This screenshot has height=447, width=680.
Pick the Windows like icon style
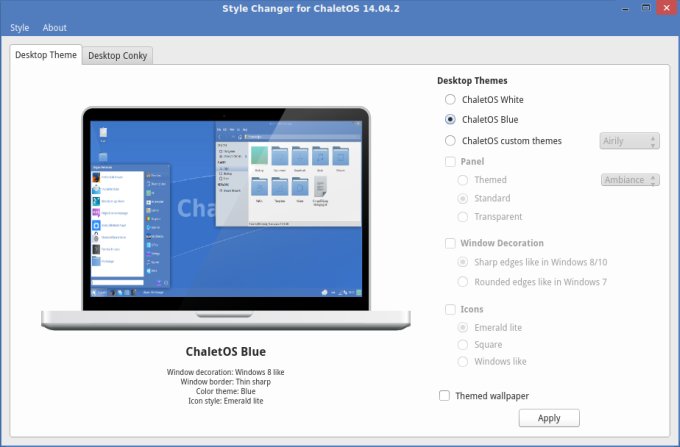tap(463, 362)
